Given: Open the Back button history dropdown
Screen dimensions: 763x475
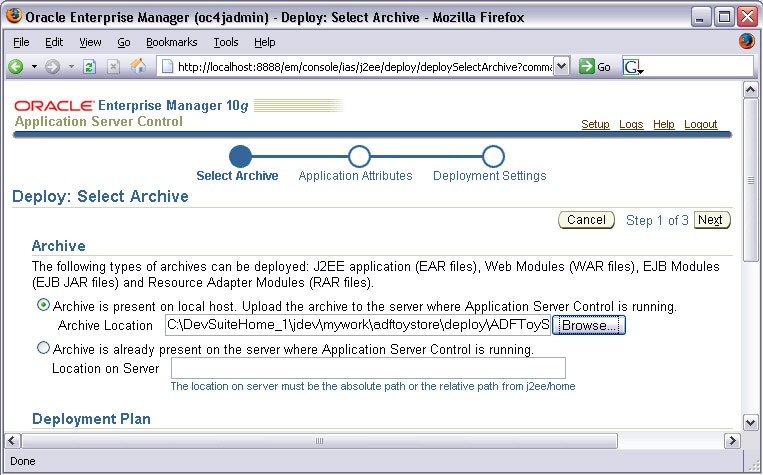Looking at the screenshot, I should point(34,66).
